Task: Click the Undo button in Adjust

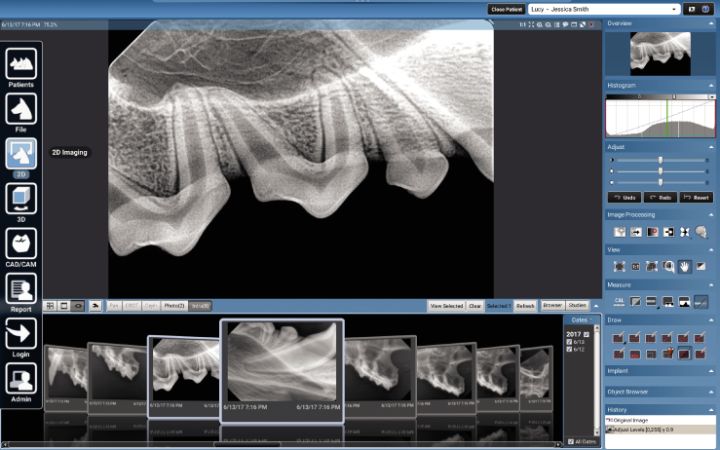Action: pos(624,197)
